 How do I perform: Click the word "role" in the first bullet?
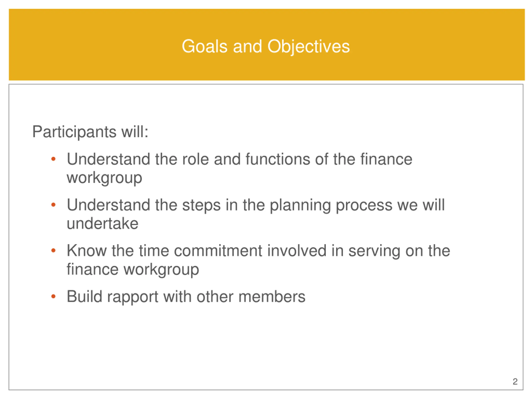[x=195, y=159]
